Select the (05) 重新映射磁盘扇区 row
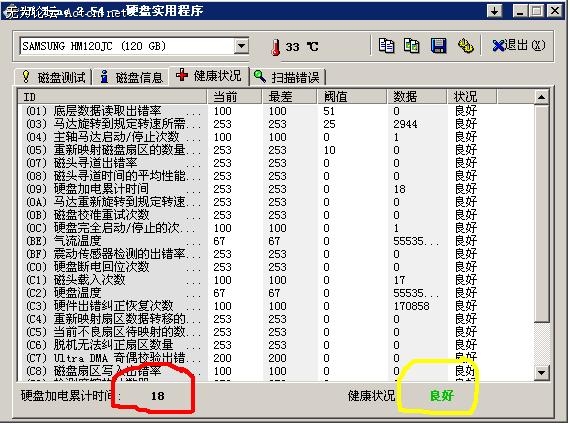Image resolution: width=570 pixels, height=424 pixels. tap(276, 150)
